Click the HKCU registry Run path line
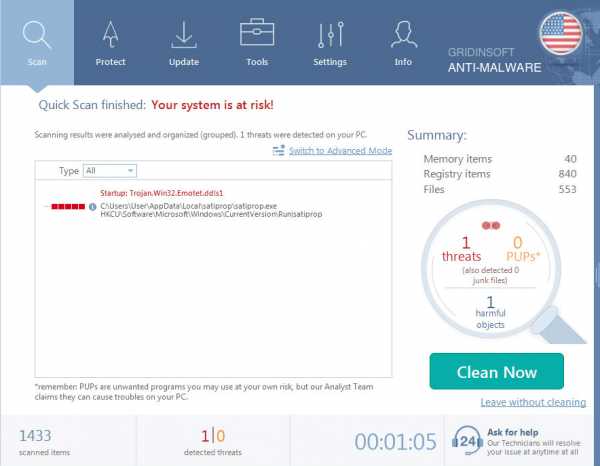 [211, 214]
